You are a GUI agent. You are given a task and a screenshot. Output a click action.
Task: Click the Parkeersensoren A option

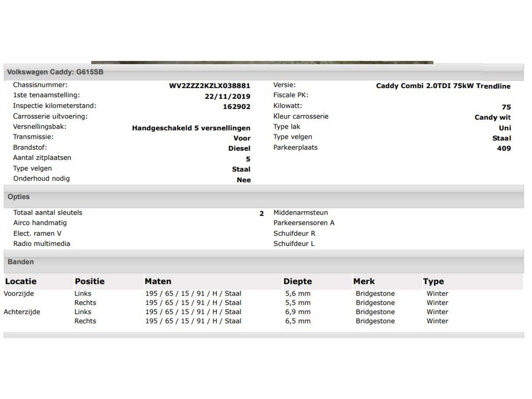[x=304, y=223]
